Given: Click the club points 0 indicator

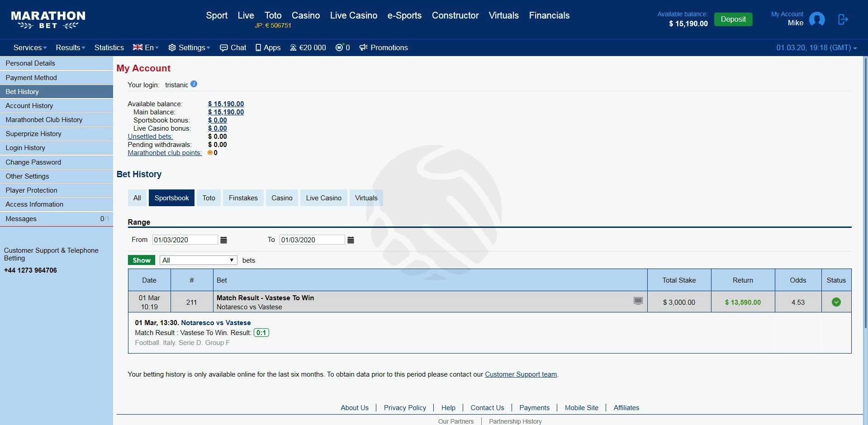Looking at the screenshot, I should [x=343, y=47].
